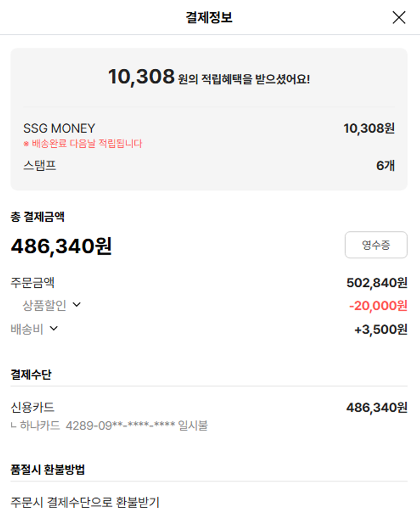Click the 6개 stamp count

pos(385,165)
